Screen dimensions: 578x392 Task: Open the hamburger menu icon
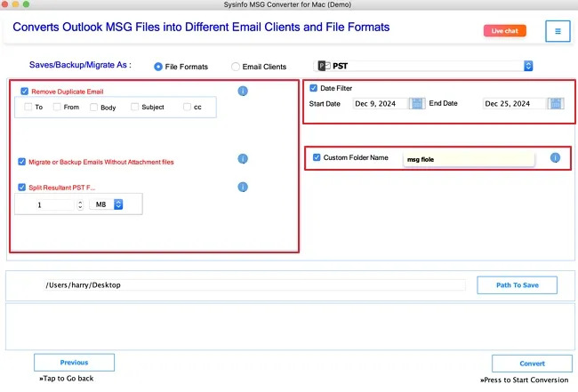(558, 31)
